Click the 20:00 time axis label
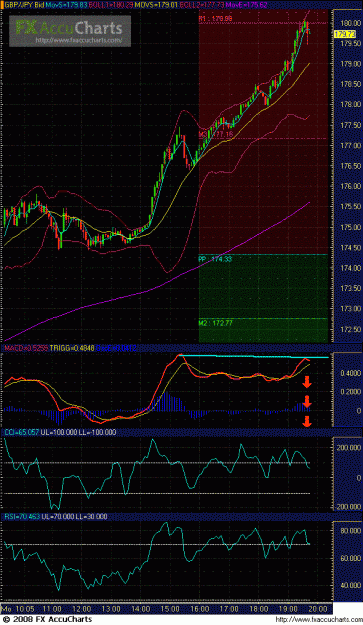 319,609
